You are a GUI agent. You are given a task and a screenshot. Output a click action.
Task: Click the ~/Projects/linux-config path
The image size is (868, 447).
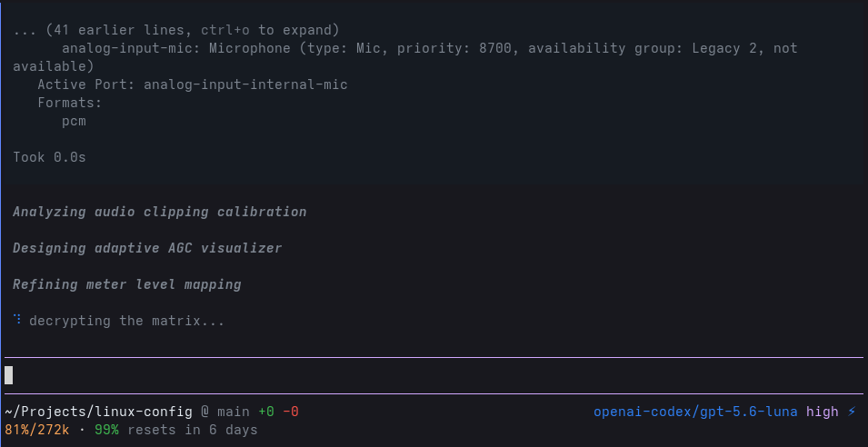point(98,412)
